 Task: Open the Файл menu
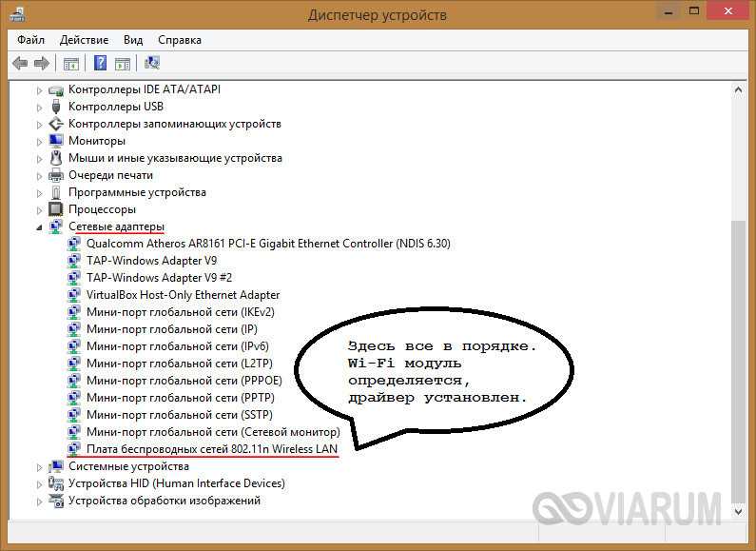30,40
